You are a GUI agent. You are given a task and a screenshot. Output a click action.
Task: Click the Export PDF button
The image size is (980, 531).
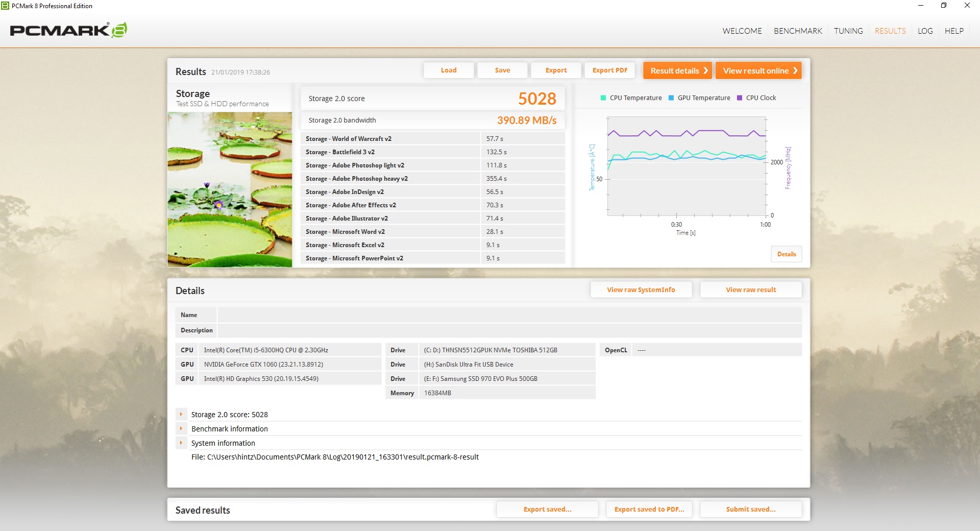(x=609, y=70)
